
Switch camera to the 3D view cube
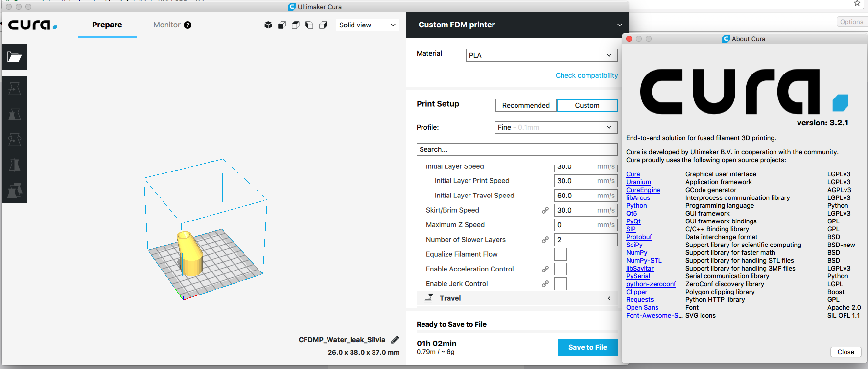(x=268, y=25)
